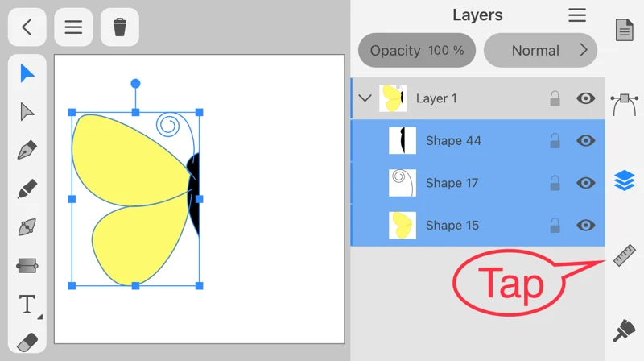Click the Shape 17 layer thumbnail

click(x=402, y=183)
